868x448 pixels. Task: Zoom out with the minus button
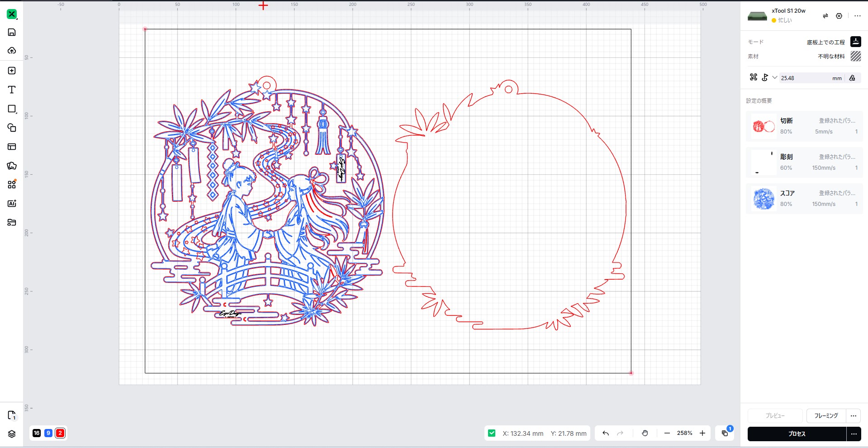667,433
